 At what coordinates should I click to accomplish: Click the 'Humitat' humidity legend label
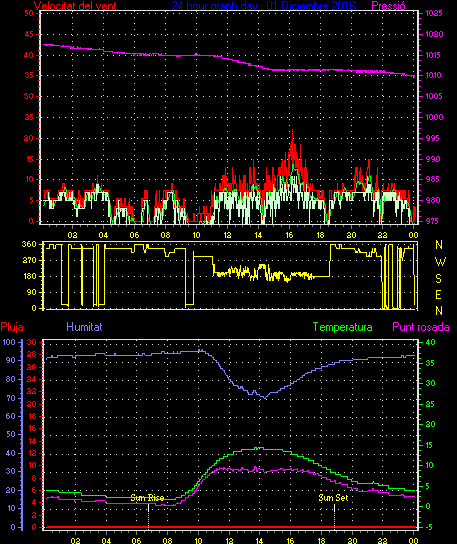[x=84, y=327]
